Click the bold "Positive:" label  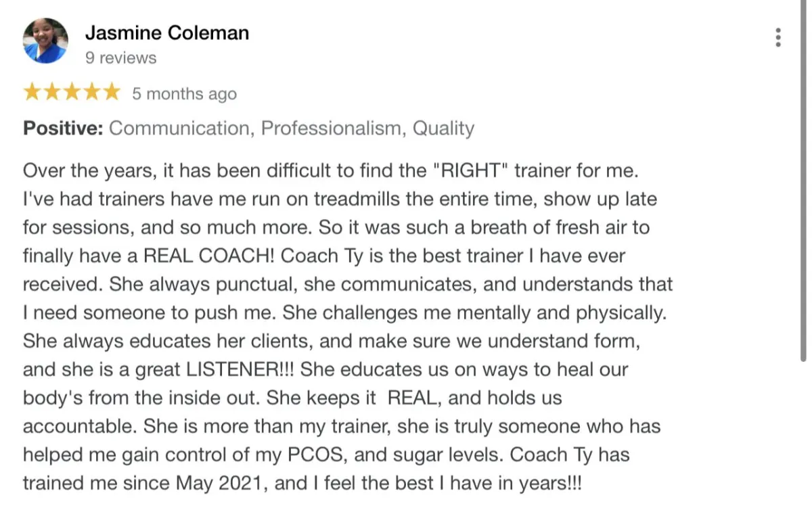[63, 128]
